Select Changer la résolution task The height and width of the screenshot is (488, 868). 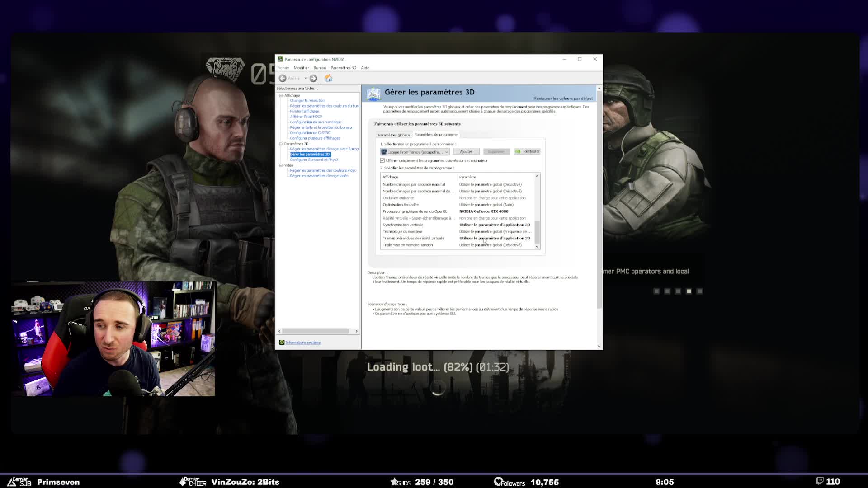(x=307, y=100)
